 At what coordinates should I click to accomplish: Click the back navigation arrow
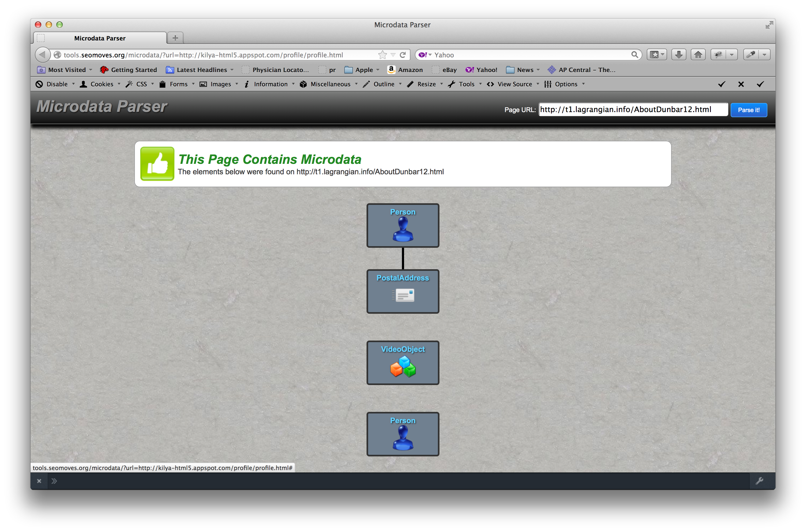click(x=43, y=55)
